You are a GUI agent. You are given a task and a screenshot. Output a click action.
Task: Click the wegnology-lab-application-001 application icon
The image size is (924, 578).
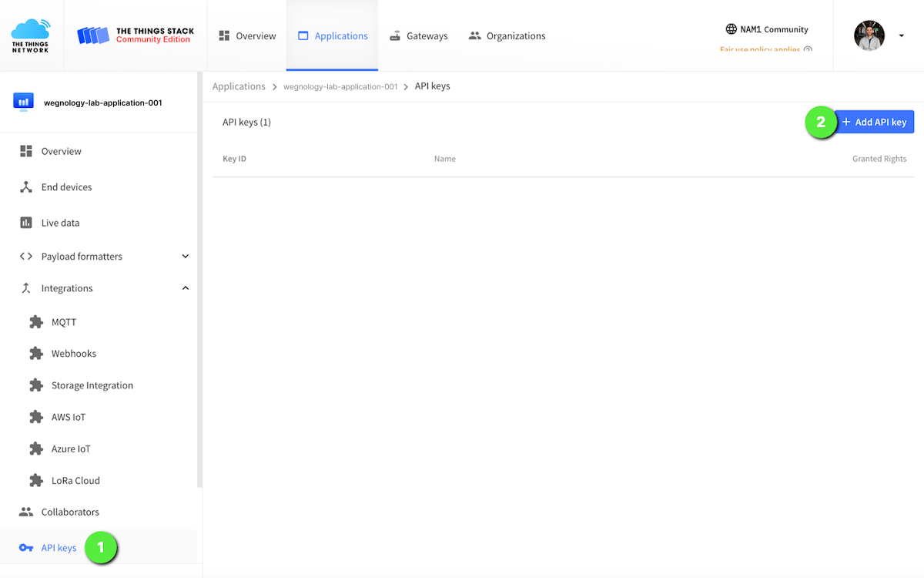pos(24,102)
